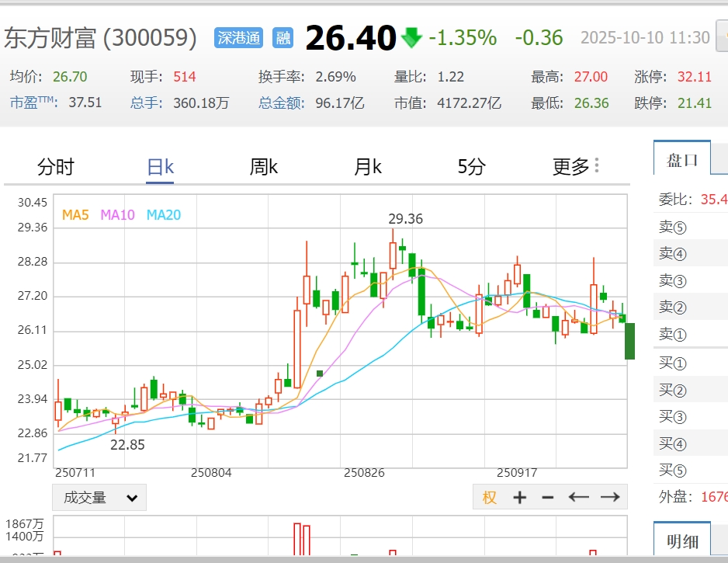Screen dimensions: 728x563
Task: Click the 250826 date label on chart axis
Action: pos(364,473)
